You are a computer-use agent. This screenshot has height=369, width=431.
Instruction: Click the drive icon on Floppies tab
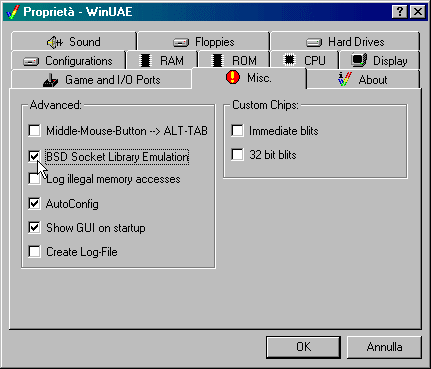pyautogui.click(x=181, y=43)
